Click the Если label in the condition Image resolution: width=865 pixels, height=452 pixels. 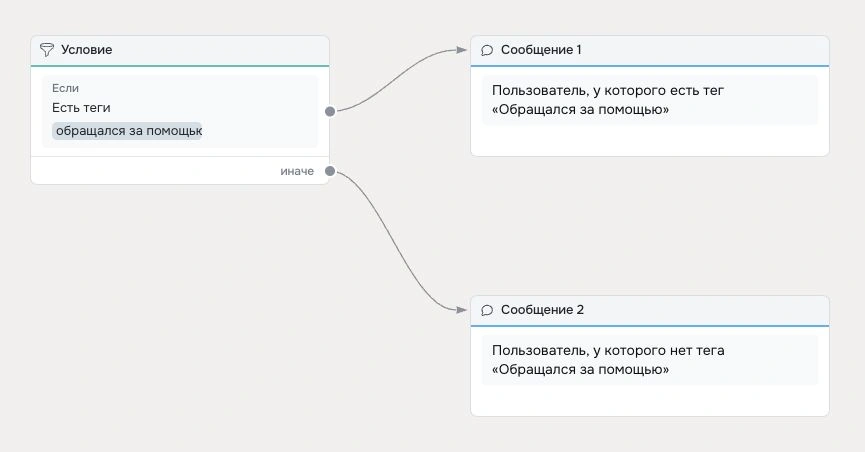pyautogui.click(x=65, y=88)
